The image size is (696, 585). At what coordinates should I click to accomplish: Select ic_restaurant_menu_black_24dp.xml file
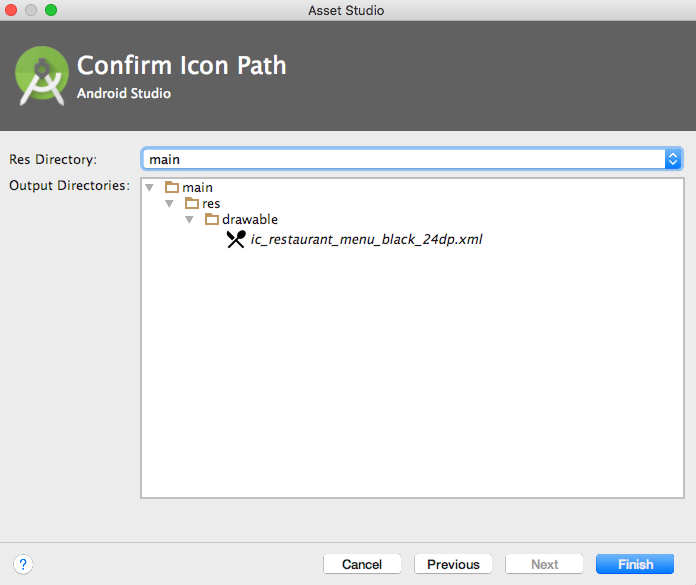[x=366, y=239]
